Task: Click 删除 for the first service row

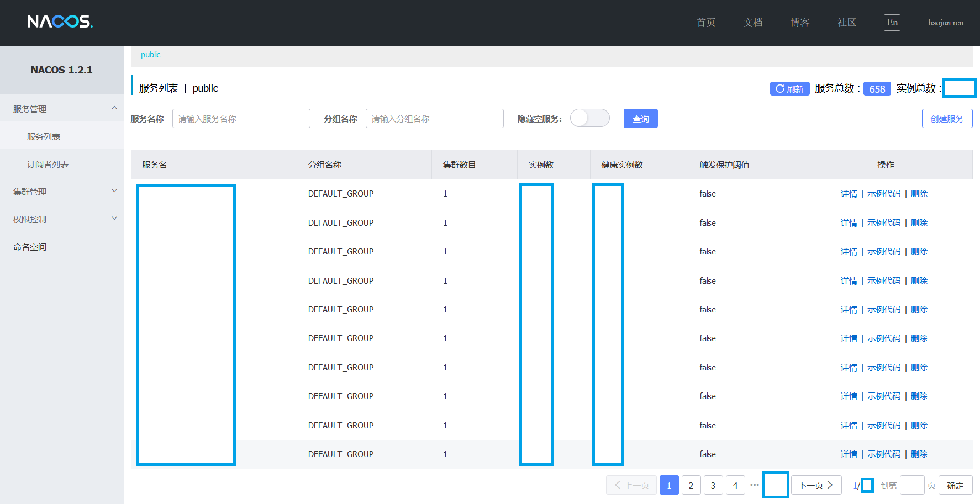Action: (x=919, y=194)
